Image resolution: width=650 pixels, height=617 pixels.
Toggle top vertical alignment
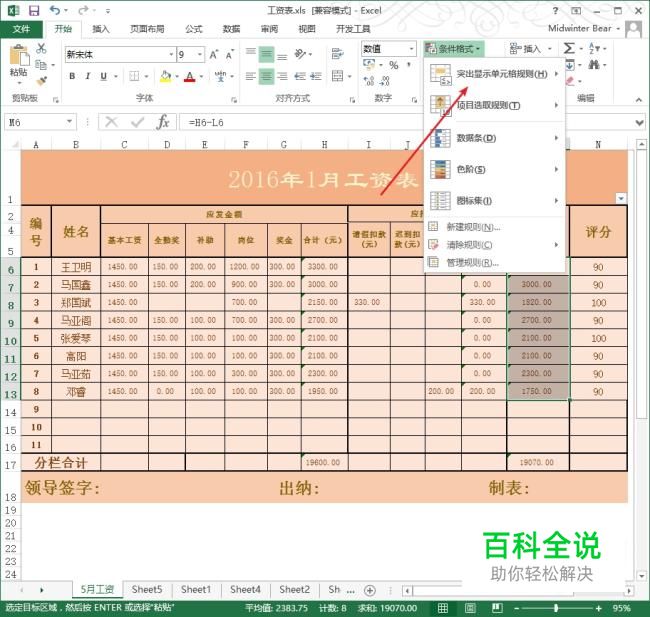click(250, 52)
